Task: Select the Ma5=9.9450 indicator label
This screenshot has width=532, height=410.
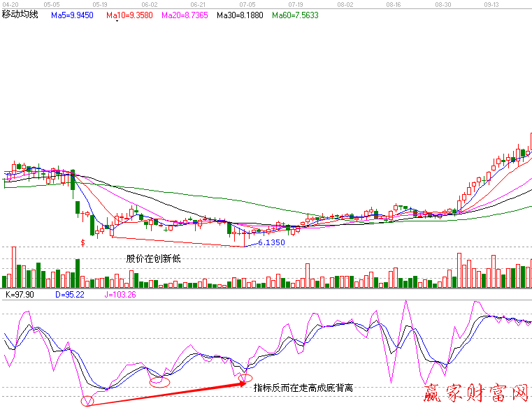Action: click(74, 14)
